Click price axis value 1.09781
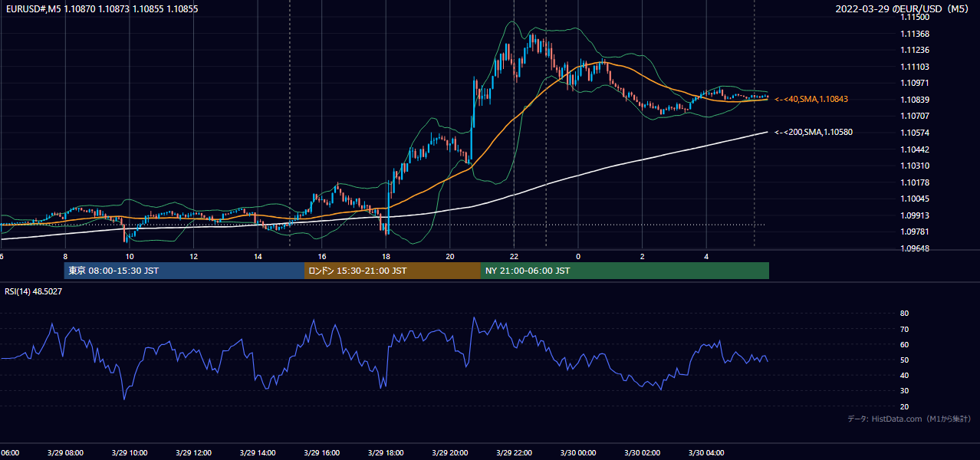980x460 pixels. click(x=914, y=232)
